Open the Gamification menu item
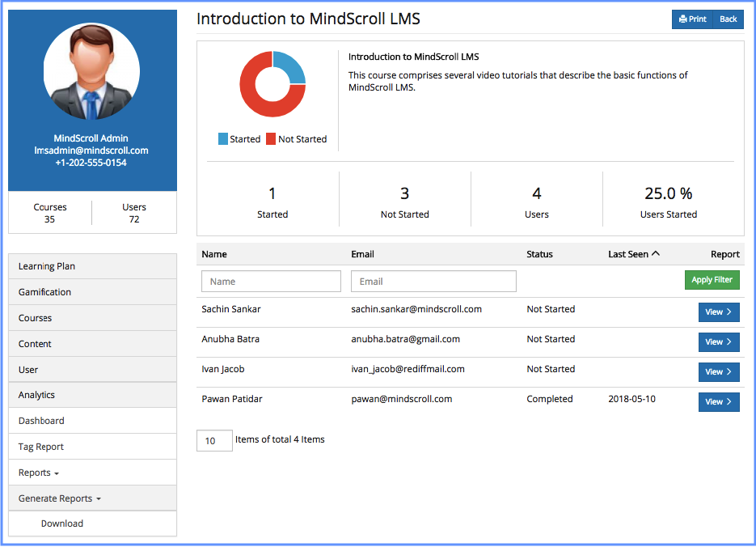756x547 pixels. point(92,292)
